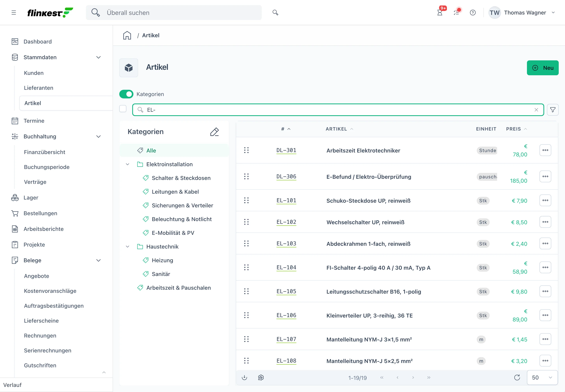Screen dimensions: 565x392
Task: Open article link EL-105
Action: pyautogui.click(x=286, y=291)
